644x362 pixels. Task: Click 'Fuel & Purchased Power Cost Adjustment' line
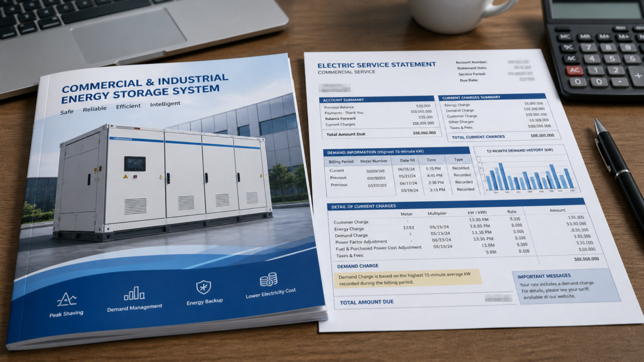379,248
